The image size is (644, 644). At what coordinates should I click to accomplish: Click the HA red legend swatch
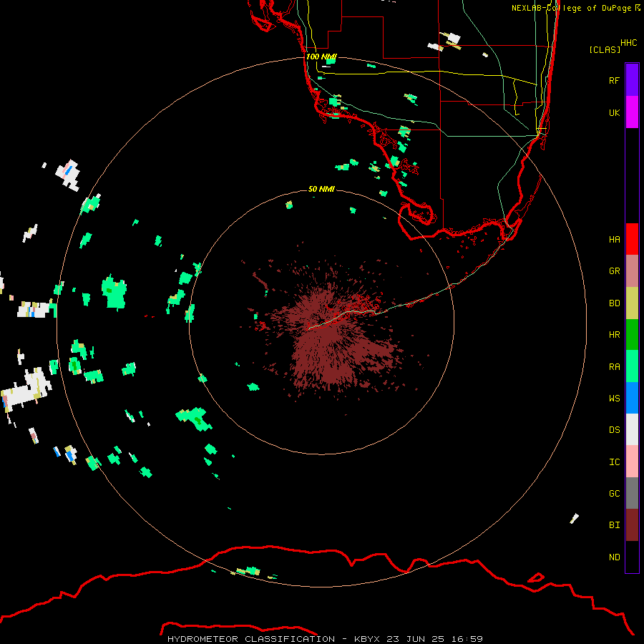point(632,239)
